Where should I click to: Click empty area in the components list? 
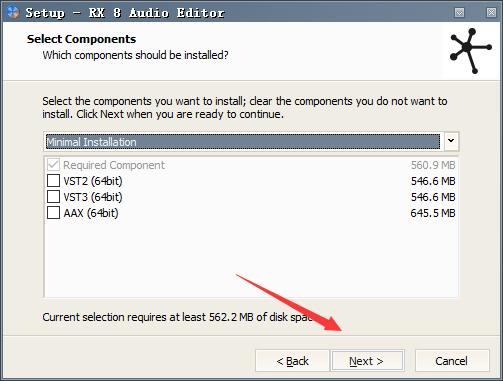251,258
